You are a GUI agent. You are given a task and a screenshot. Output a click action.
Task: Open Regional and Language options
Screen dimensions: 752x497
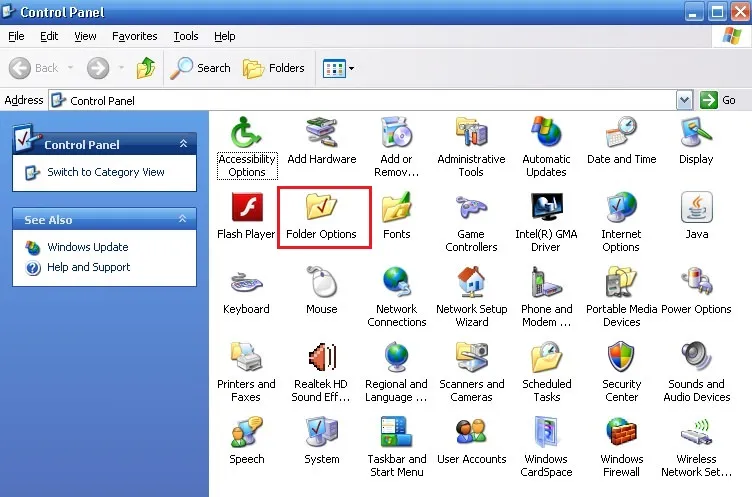point(396,372)
